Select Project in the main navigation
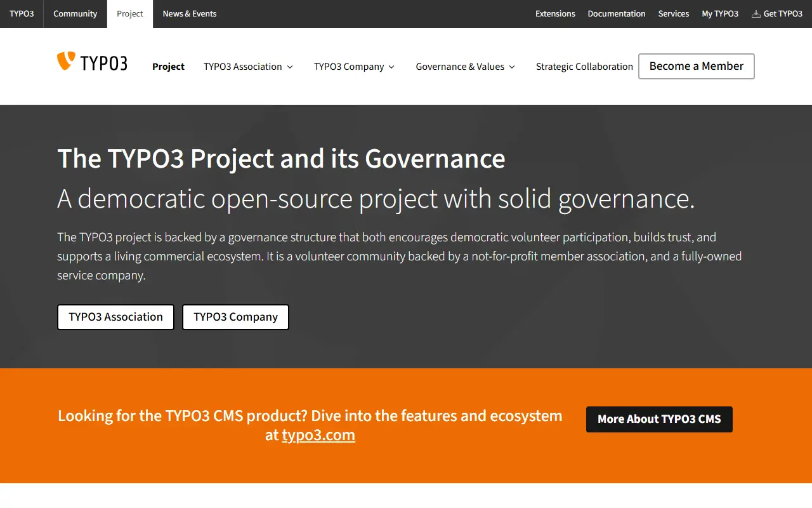Screen dimensions: 812x508 click(x=168, y=67)
